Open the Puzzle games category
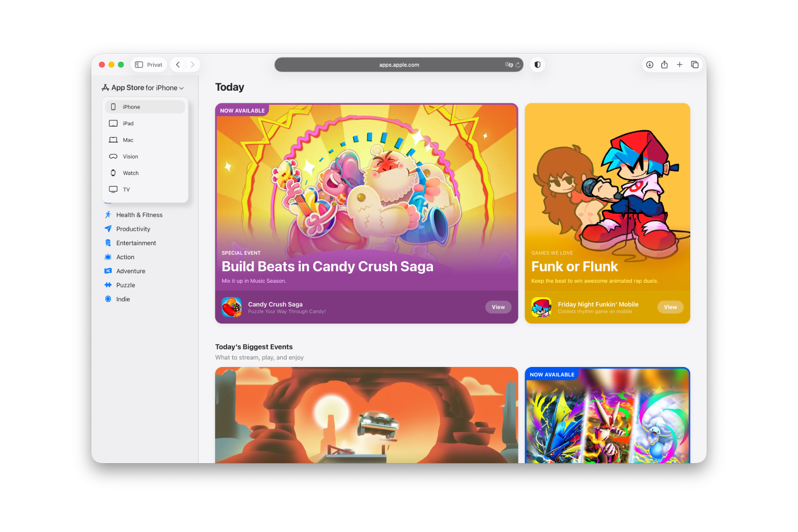 (125, 285)
